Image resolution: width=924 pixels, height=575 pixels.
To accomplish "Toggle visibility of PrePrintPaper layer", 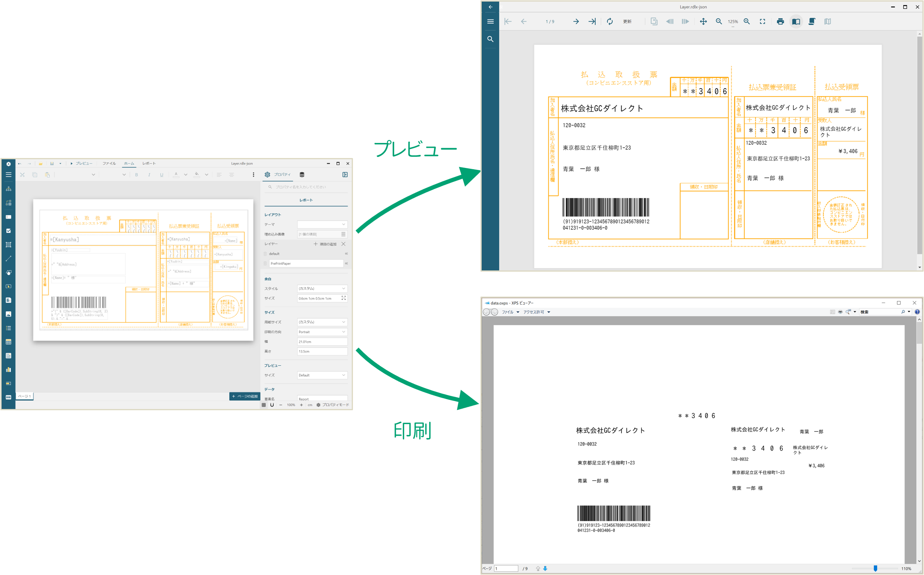I will (346, 263).
